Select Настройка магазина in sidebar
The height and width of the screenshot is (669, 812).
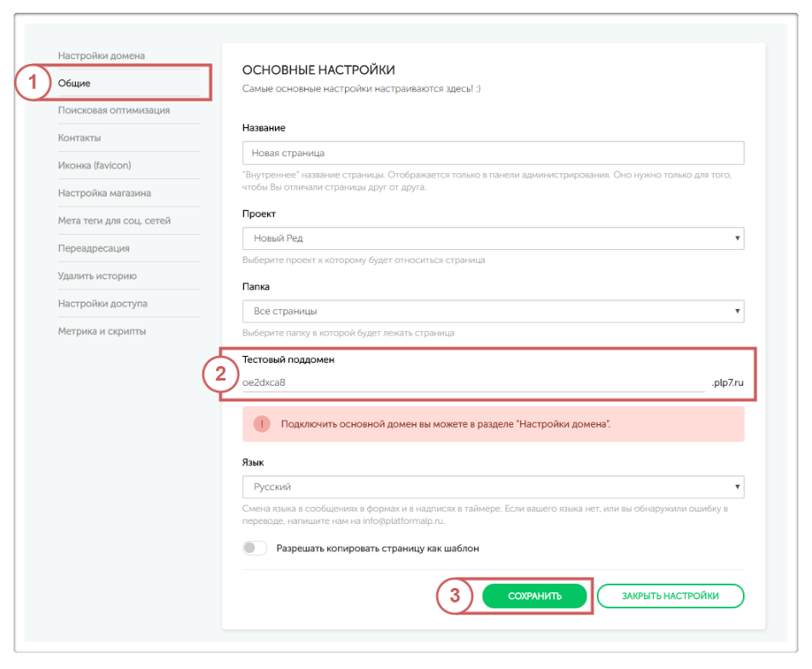pyautogui.click(x=104, y=193)
